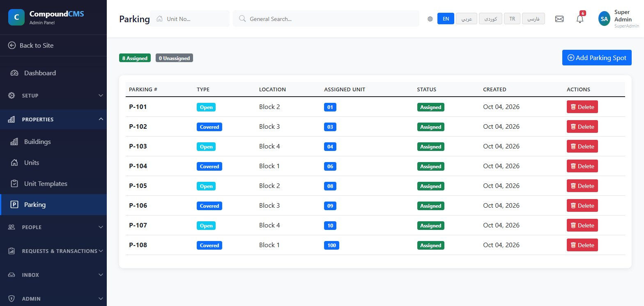
Task: Click the Inbox tray icon
Action: [x=12, y=275]
